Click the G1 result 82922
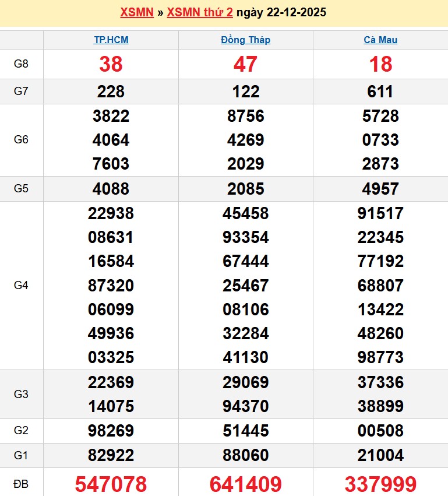Viewport: 448px width, 496px height. pyautogui.click(x=111, y=455)
